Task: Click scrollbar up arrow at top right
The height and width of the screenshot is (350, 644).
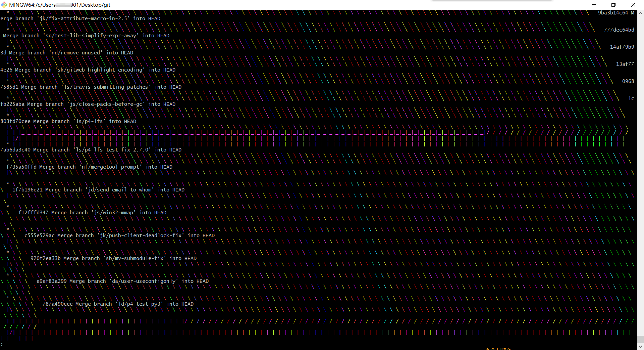Action: click(x=640, y=13)
